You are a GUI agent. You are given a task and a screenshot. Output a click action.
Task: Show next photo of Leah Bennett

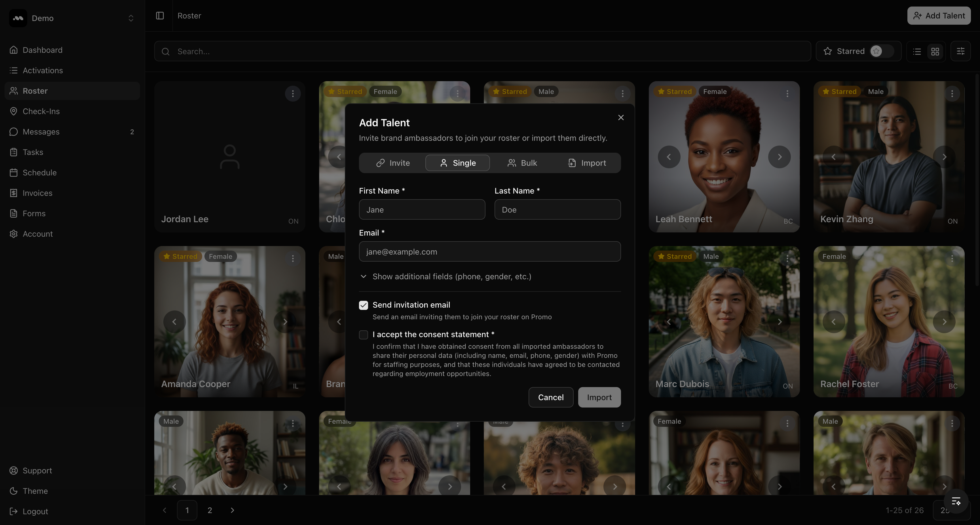click(x=779, y=157)
